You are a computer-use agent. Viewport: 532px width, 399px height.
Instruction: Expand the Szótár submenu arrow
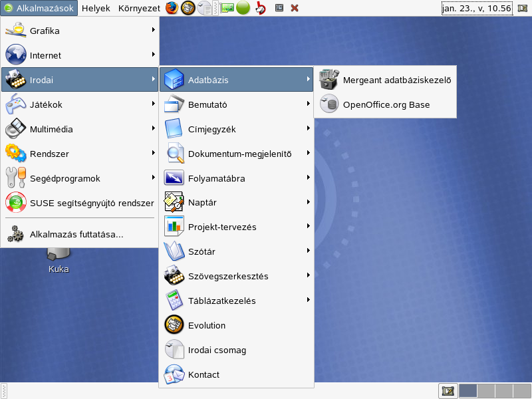coord(309,251)
